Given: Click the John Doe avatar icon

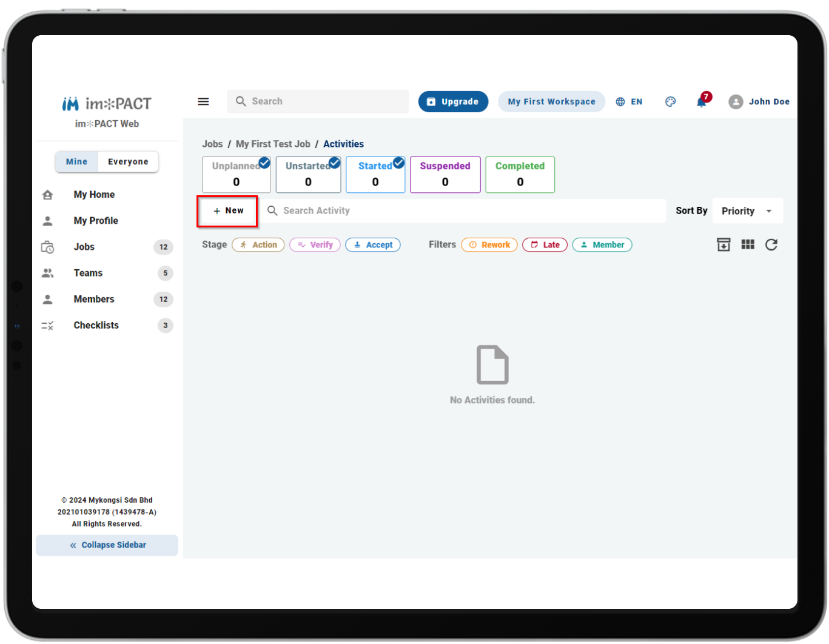Looking at the screenshot, I should coord(736,102).
